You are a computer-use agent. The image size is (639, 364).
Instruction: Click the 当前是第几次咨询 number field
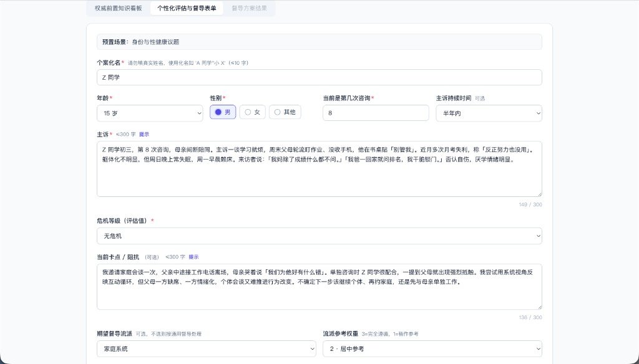376,113
